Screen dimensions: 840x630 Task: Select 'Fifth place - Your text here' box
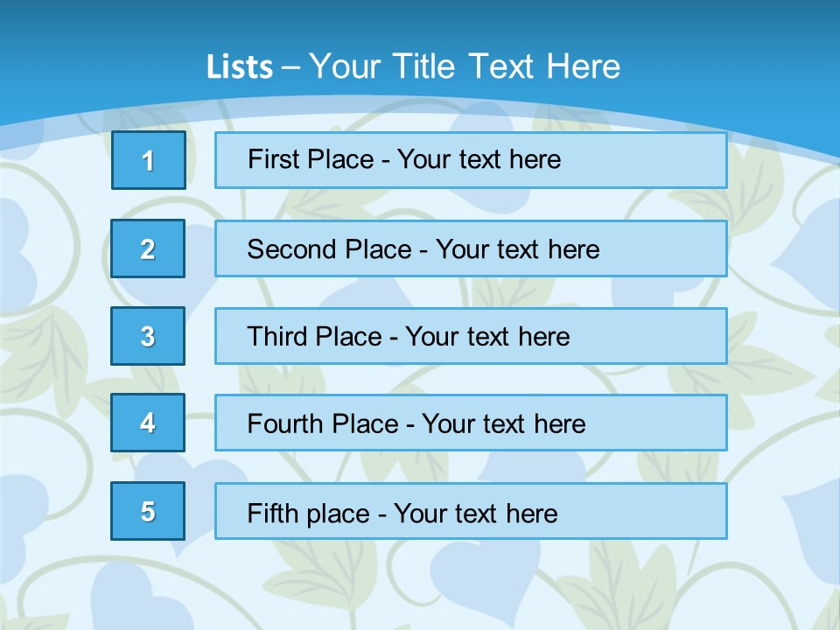pyautogui.click(x=471, y=511)
